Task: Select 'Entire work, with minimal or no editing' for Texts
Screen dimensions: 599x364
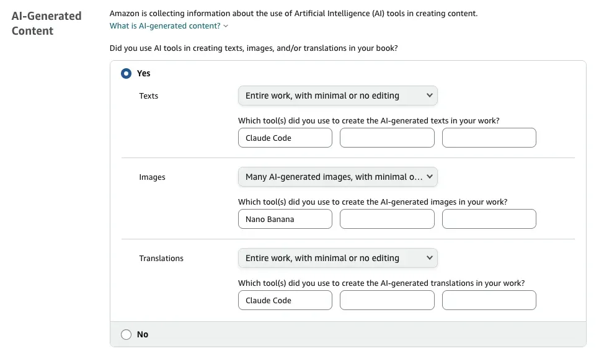Action: tap(337, 95)
